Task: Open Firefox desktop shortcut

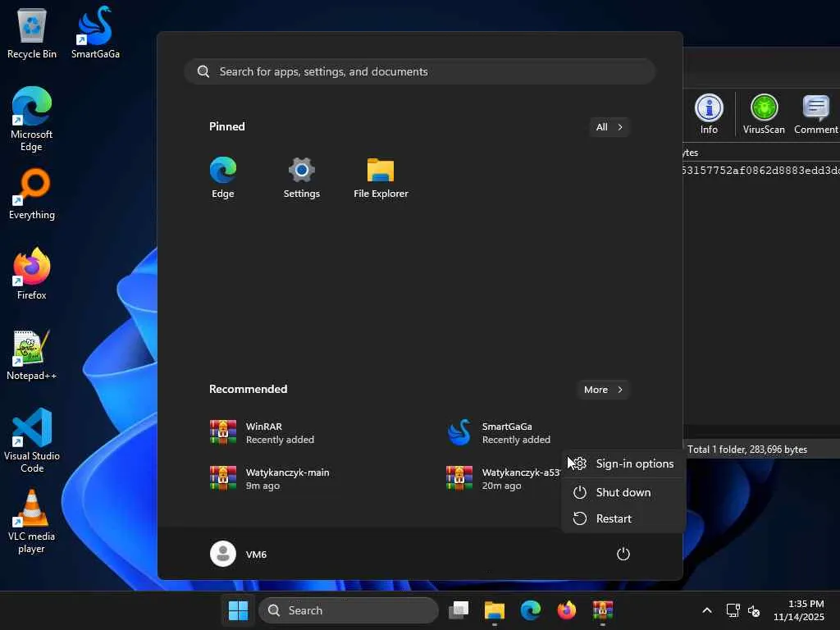Action: (32, 273)
